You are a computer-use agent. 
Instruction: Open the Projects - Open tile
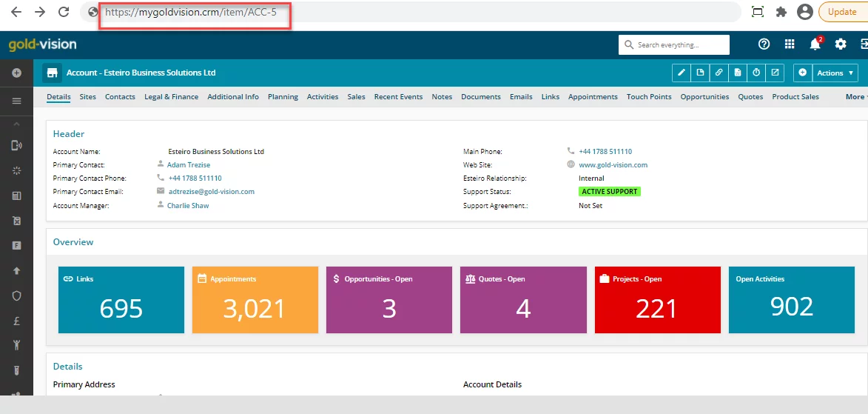[x=658, y=300]
